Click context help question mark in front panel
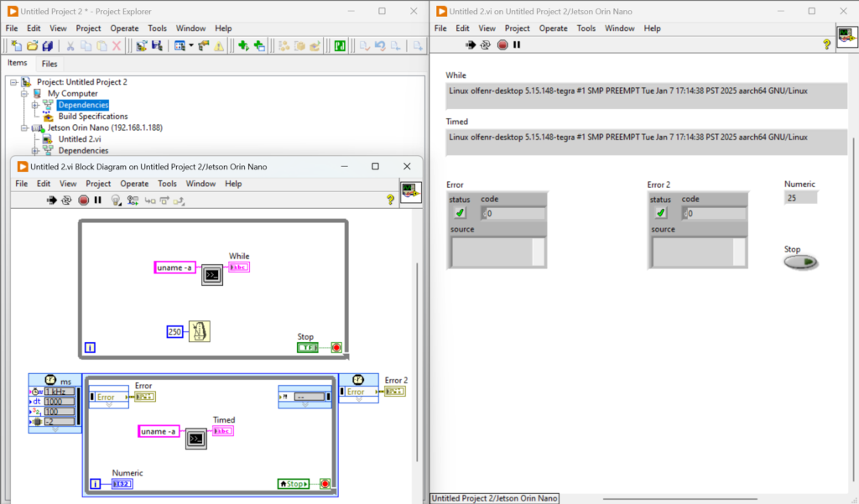 pos(826,45)
